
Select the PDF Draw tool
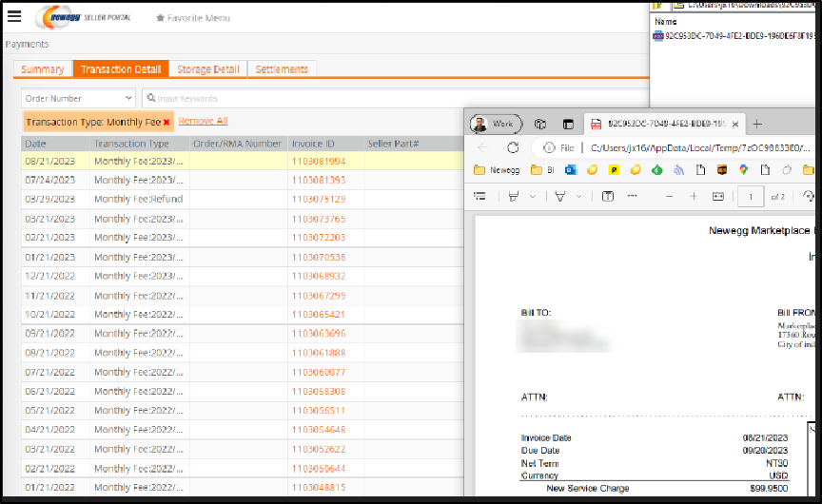click(514, 197)
